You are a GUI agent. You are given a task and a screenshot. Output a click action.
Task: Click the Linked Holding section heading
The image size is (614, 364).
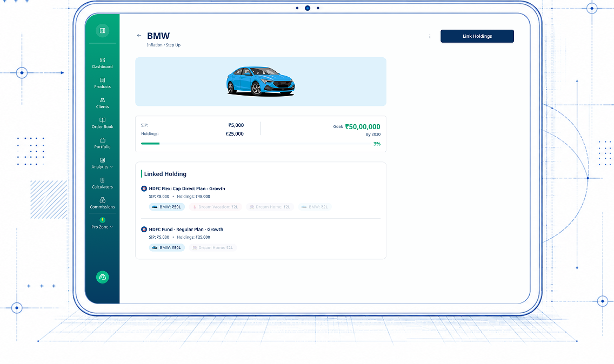point(165,174)
